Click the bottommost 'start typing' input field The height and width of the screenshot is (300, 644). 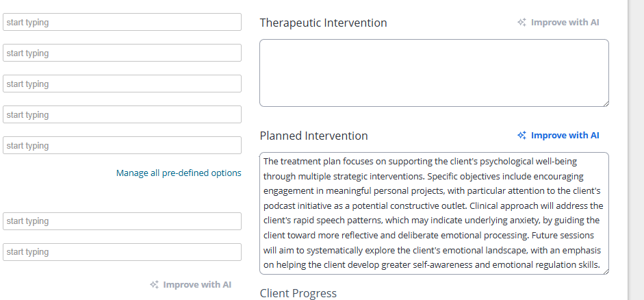(x=122, y=252)
